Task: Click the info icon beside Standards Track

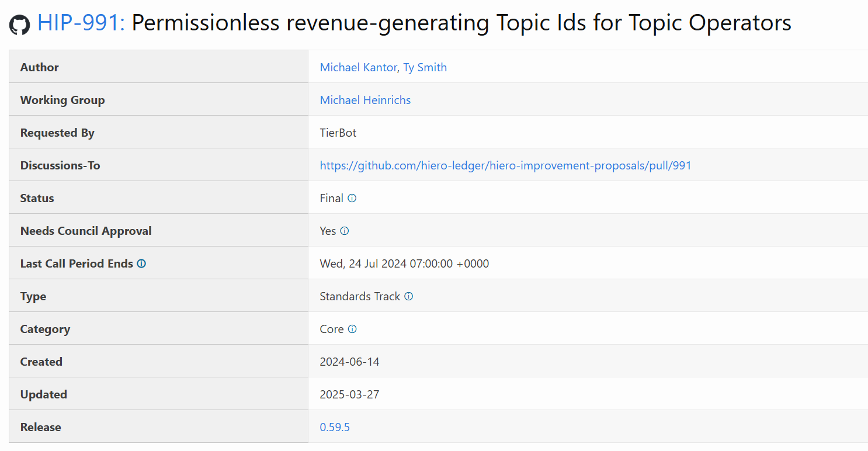Action: click(409, 296)
